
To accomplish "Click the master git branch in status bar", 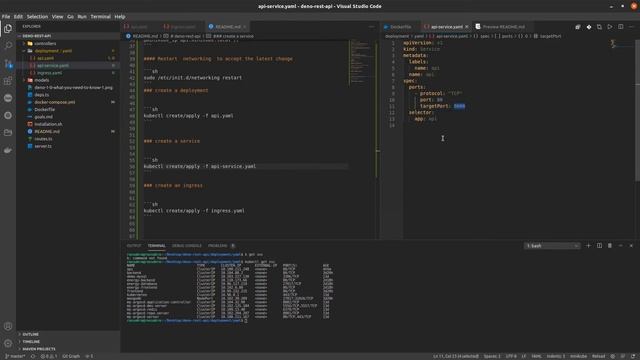I will [15, 356].
